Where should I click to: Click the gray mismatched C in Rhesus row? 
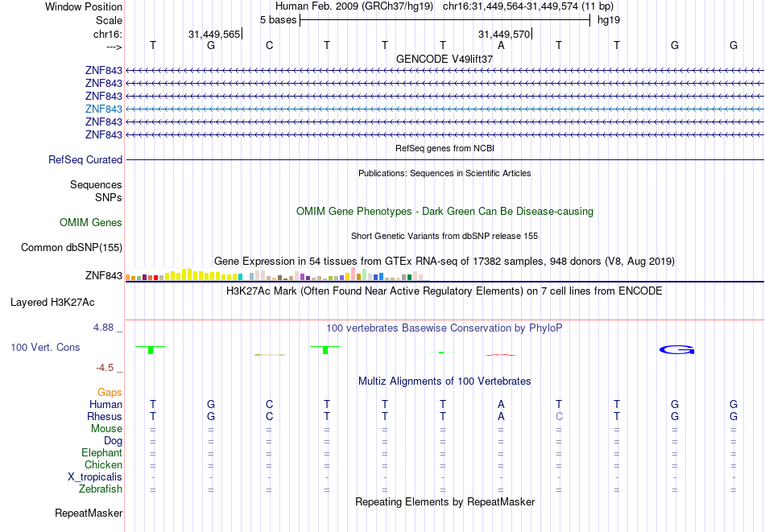point(559,416)
